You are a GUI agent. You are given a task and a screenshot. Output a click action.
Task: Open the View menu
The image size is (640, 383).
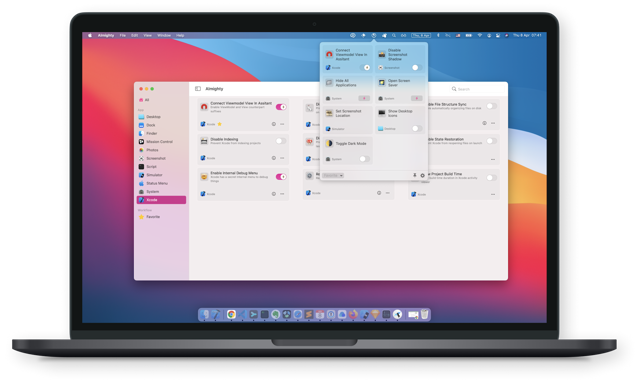pyautogui.click(x=148, y=36)
